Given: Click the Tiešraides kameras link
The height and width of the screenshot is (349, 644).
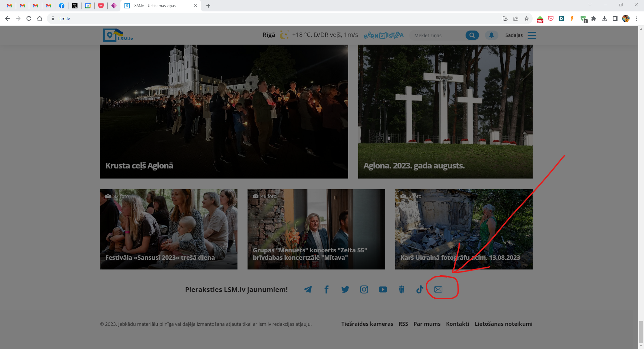Looking at the screenshot, I should click(x=367, y=324).
